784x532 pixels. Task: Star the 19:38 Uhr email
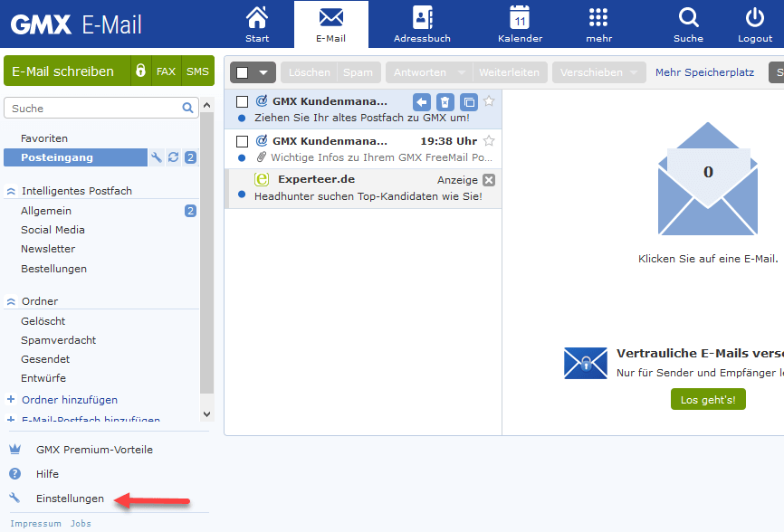(x=489, y=141)
